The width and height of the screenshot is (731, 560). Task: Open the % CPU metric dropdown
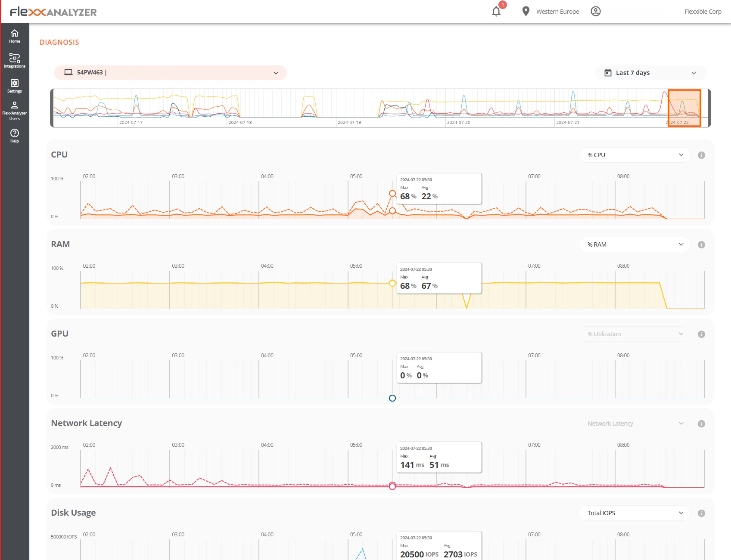634,155
